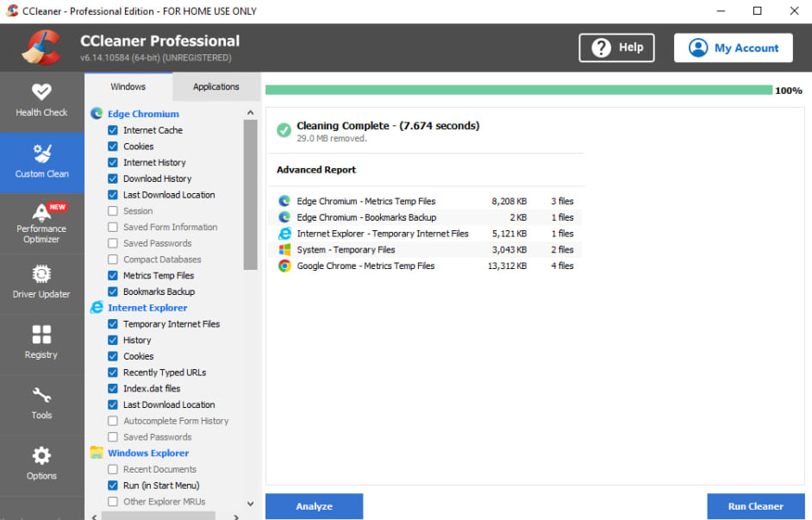The height and width of the screenshot is (520, 812).
Task: Open My Account
Action: (733, 47)
